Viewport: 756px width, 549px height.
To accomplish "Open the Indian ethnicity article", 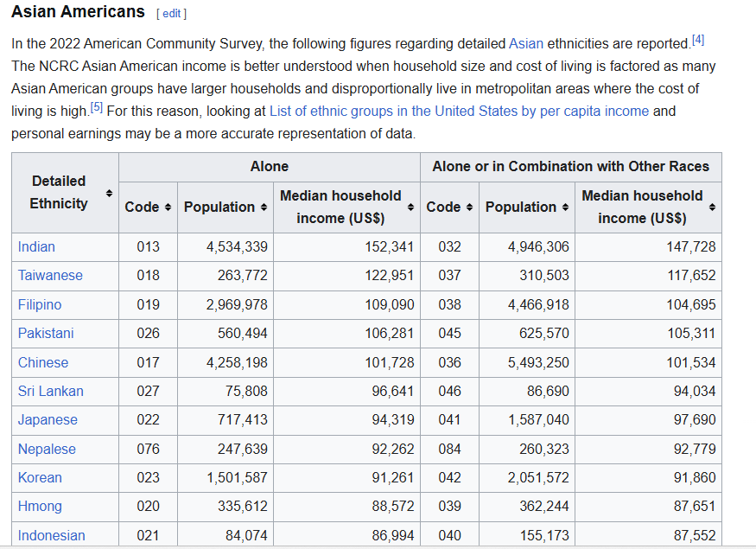I will pos(36,247).
